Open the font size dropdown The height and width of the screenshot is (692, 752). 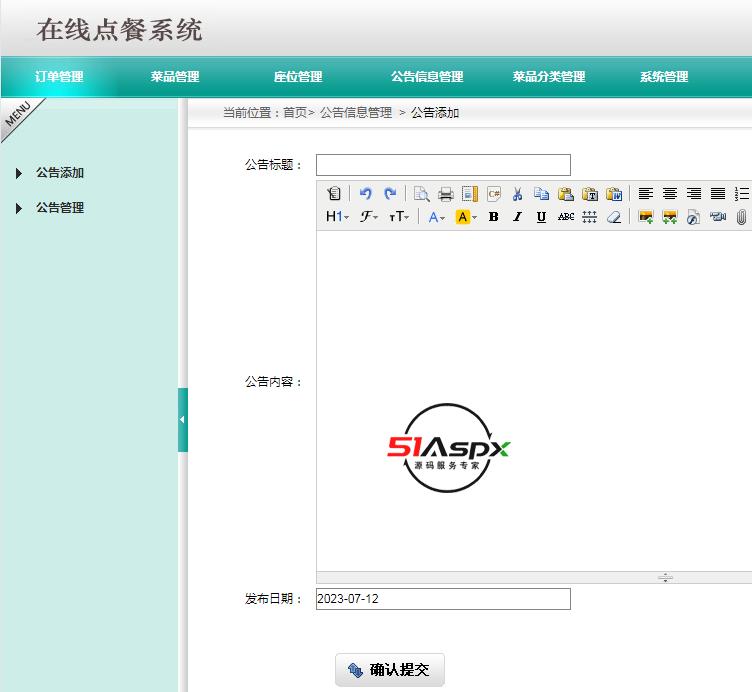tap(399, 217)
